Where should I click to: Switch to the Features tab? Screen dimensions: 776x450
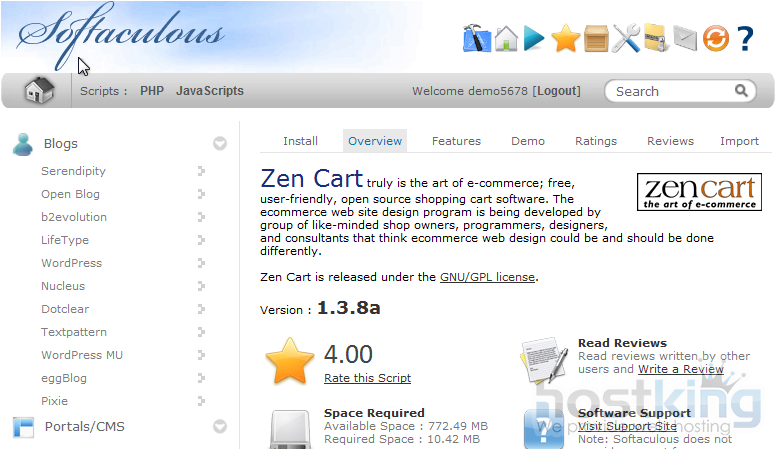[456, 141]
